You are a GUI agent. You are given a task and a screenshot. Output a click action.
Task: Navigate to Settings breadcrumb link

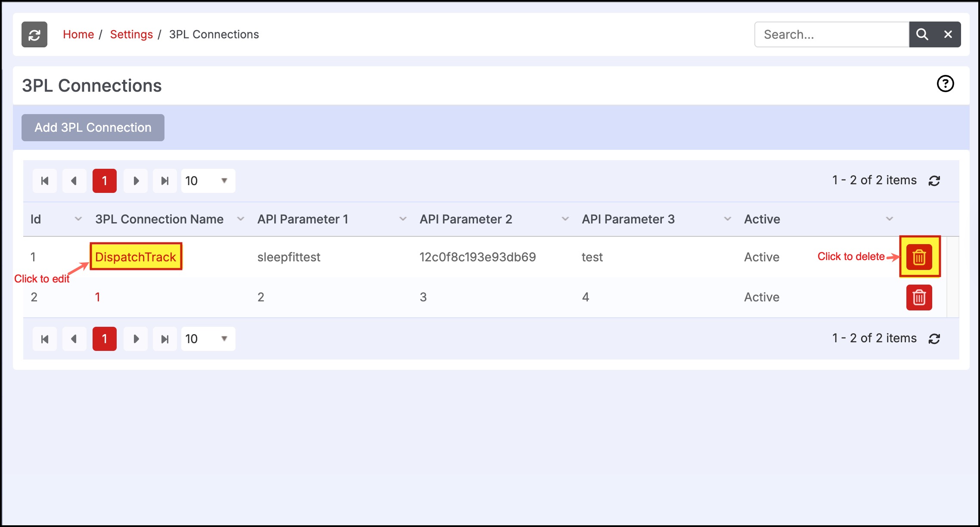point(131,34)
